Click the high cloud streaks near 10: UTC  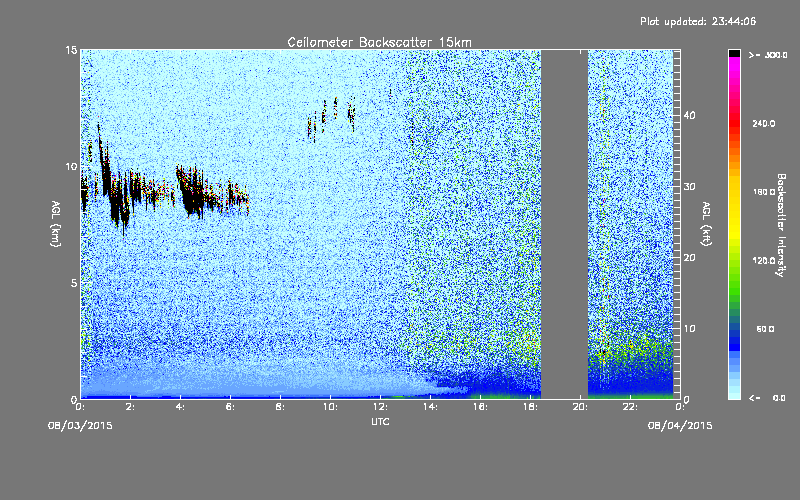coord(331,118)
